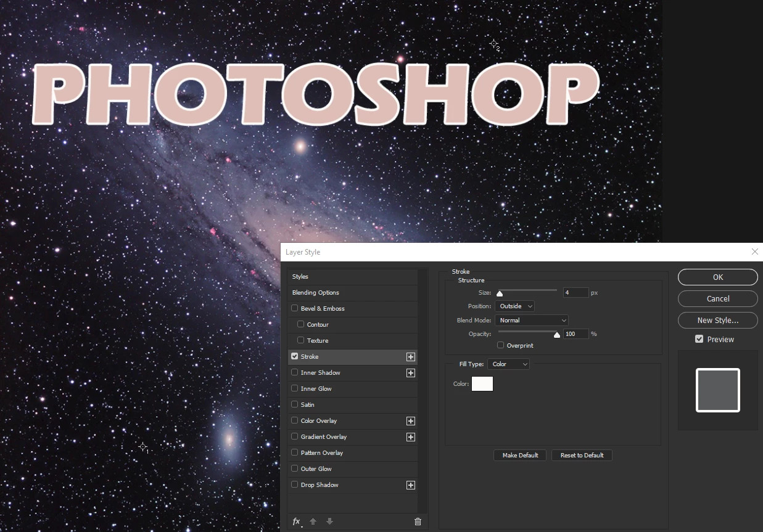Click the Size px input field
The height and width of the screenshot is (532, 763).
575,293
